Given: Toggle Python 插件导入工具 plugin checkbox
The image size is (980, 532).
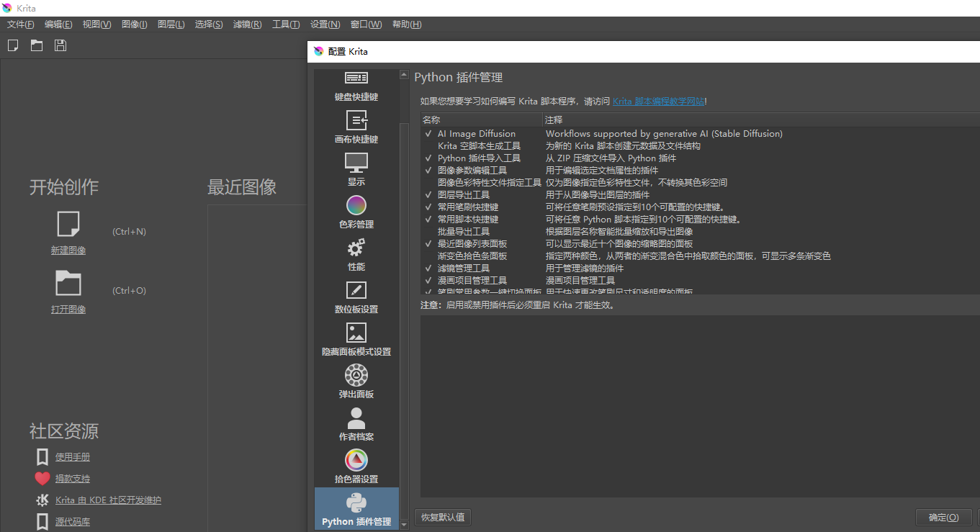Looking at the screenshot, I should pos(428,158).
